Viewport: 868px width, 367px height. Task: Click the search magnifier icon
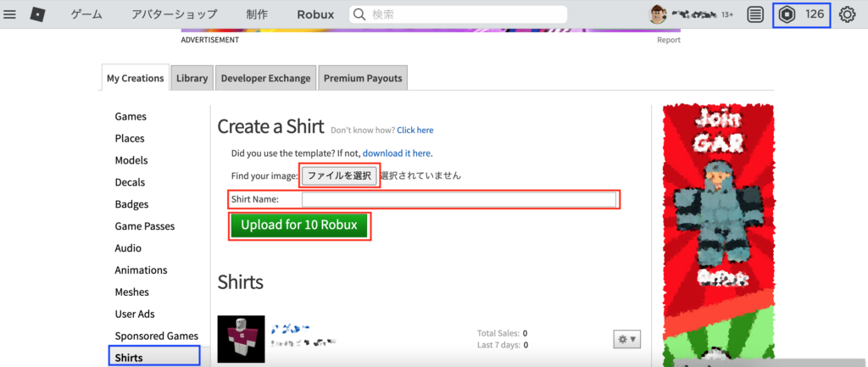pos(359,14)
